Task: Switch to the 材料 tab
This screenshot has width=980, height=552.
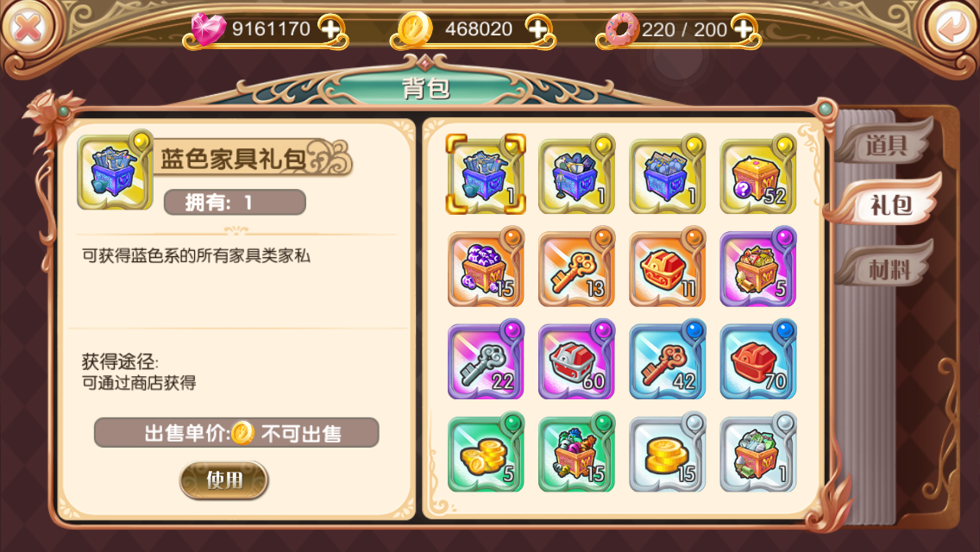Action: coord(888,269)
